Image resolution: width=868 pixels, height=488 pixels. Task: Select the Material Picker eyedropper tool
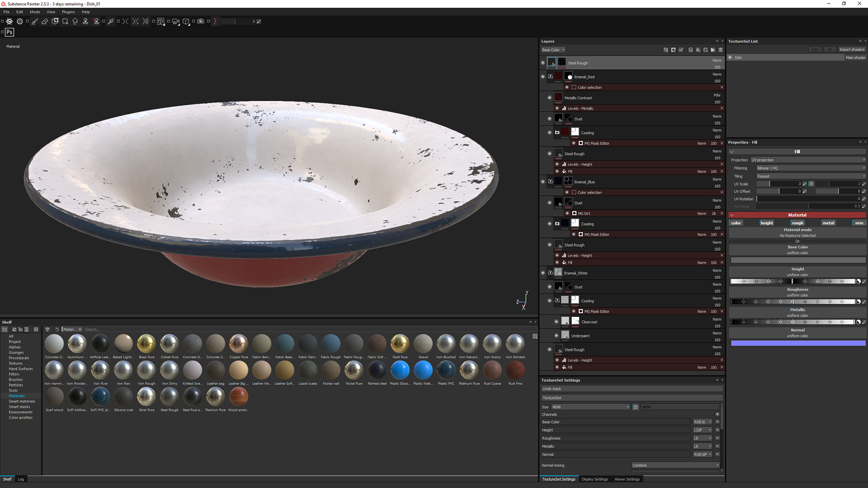110,21
